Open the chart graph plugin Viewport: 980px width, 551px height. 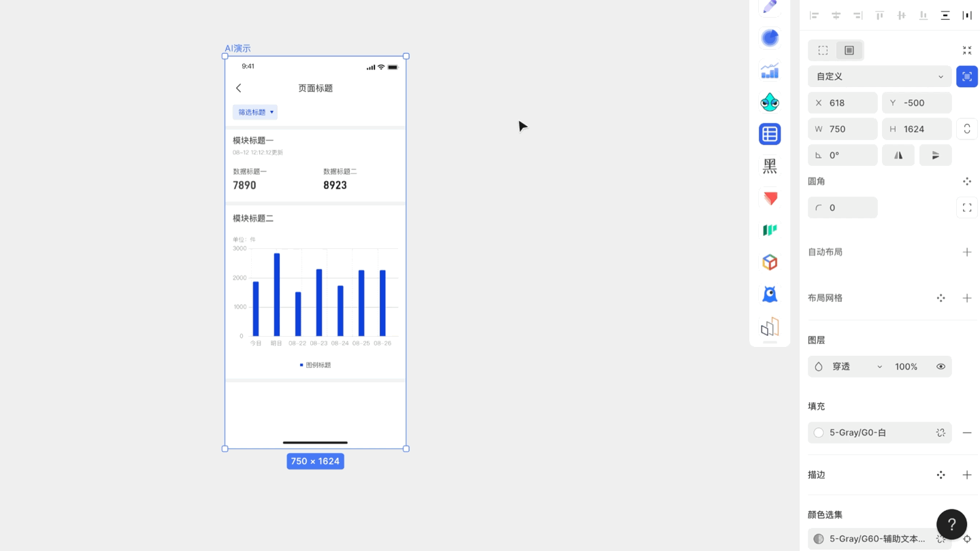click(x=770, y=70)
